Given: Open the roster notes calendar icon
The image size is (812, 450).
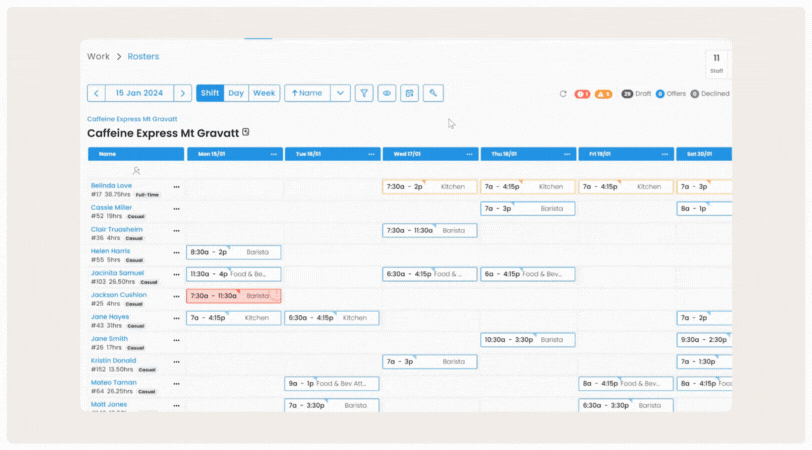Looking at the screenshot, I should tap(410, 93).
